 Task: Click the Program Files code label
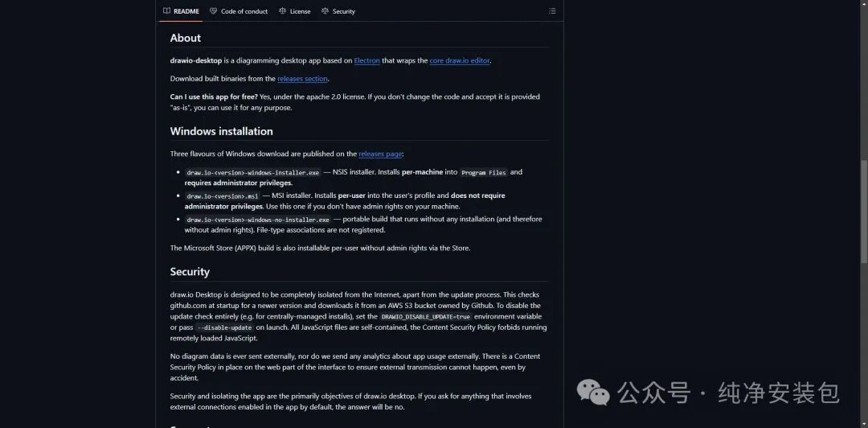click(484, 172)
